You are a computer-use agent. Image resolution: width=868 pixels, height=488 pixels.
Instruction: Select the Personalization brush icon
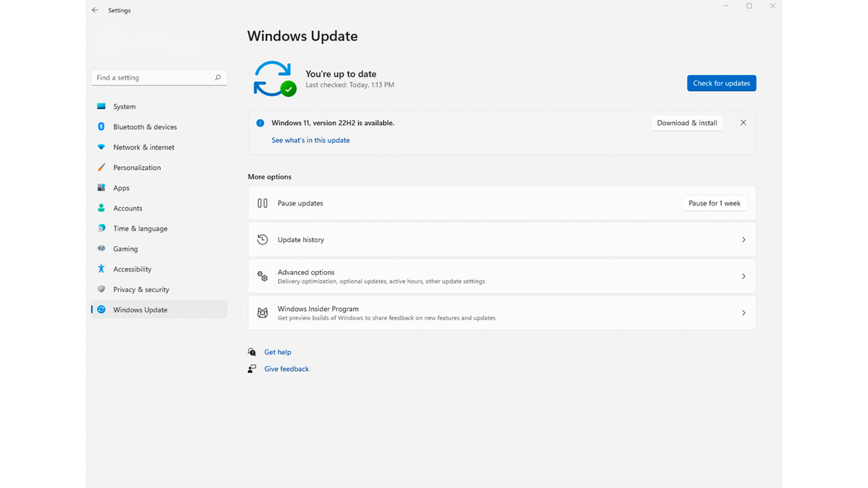(x=101, y=167)
